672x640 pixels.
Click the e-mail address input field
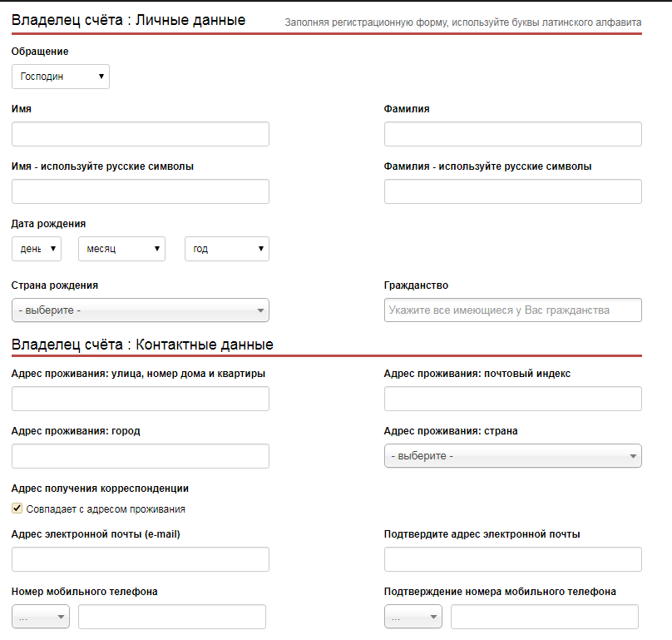141,559
